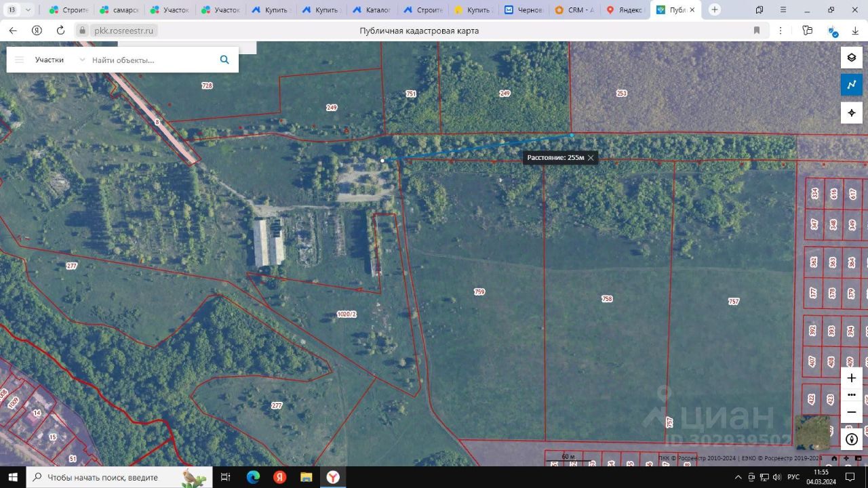Switch to the Яндекс maps tab
Viewport: 868px width, 488px height.
click(624, 10)
